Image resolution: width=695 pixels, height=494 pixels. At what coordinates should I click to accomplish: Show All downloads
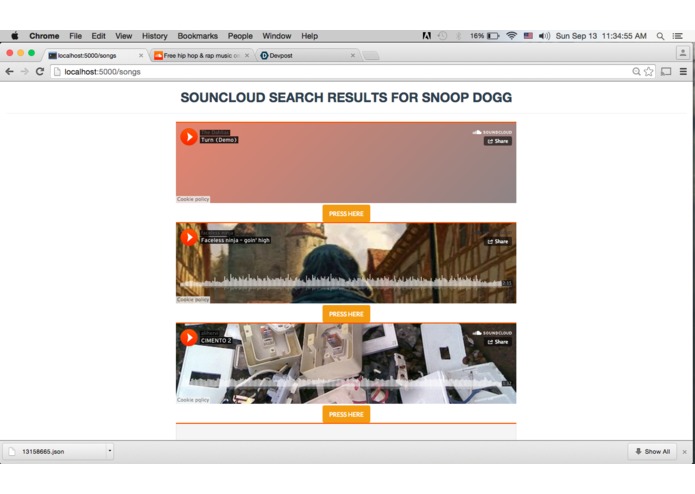(652, 451)
